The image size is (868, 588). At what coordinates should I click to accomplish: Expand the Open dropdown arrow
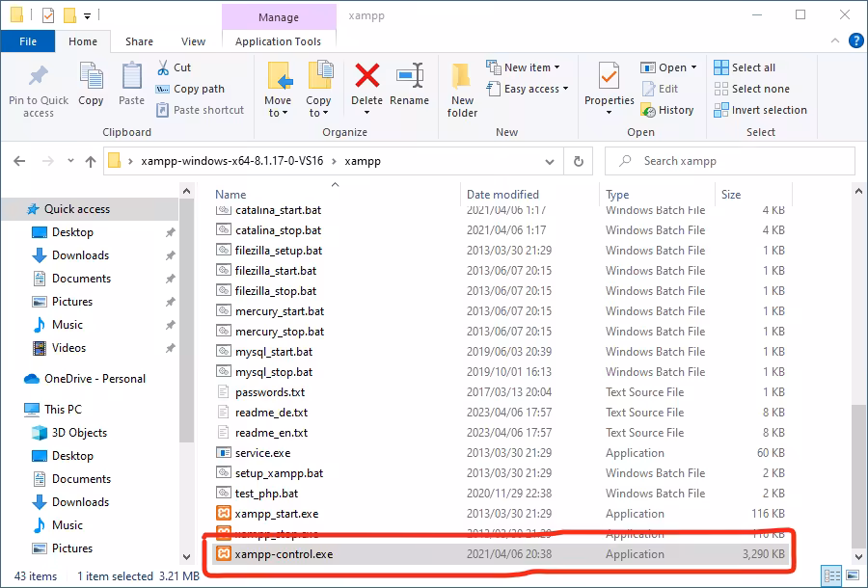pos(693,67)
